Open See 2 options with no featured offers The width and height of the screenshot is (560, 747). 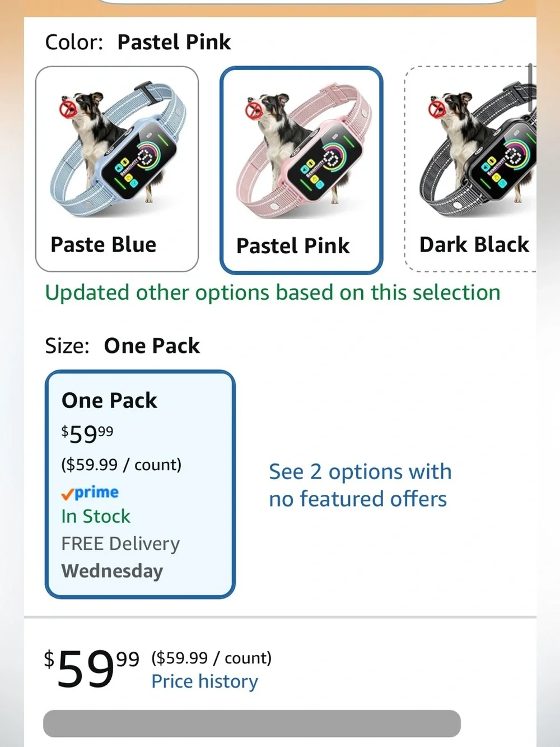(x=360, y=485)
